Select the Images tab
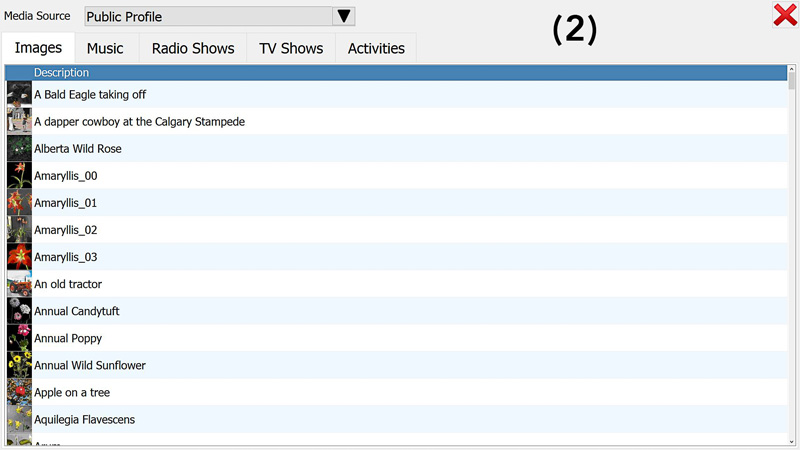 coord(38,48)
